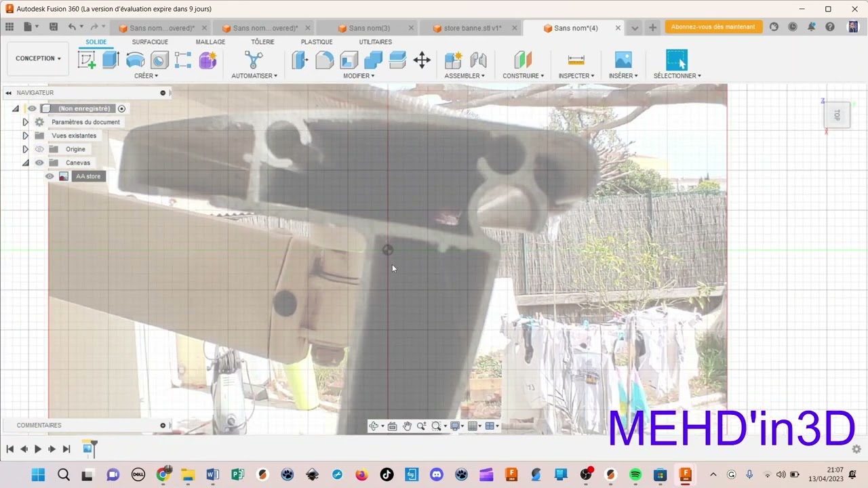Image resolution: width=868 pixels, height=488 pixels.
Task: Toggle visibility eye of Origine folder
Action: click(39, 149)
